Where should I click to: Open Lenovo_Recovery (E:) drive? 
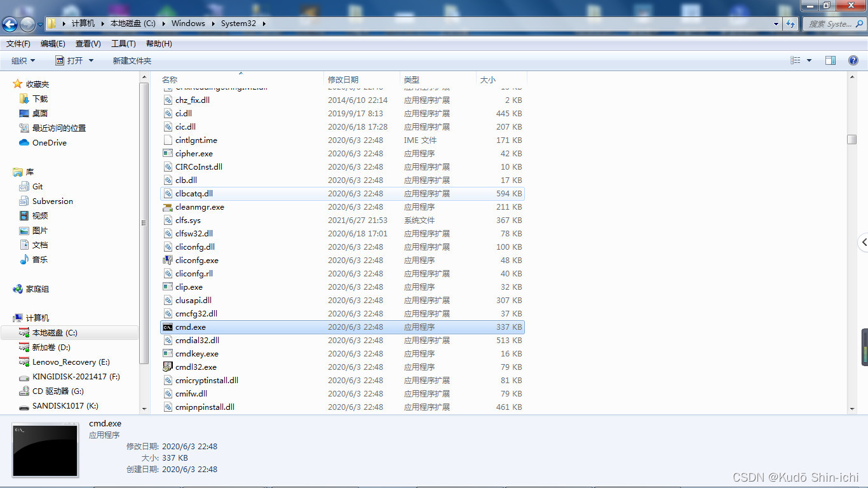click(x=71, y=362)
